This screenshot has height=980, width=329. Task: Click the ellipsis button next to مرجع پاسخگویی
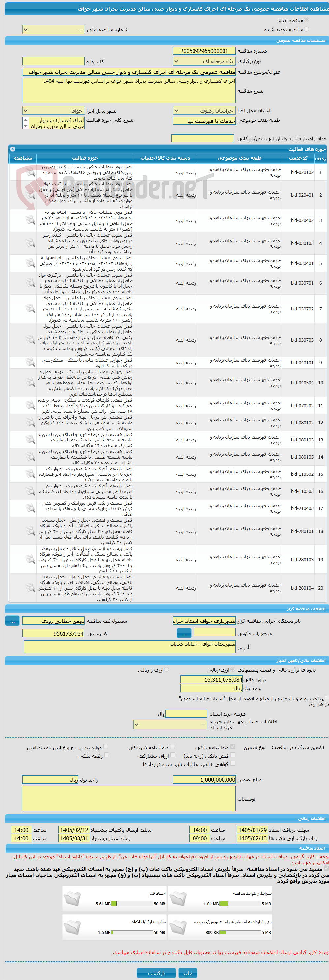click(x=184, y=634)
